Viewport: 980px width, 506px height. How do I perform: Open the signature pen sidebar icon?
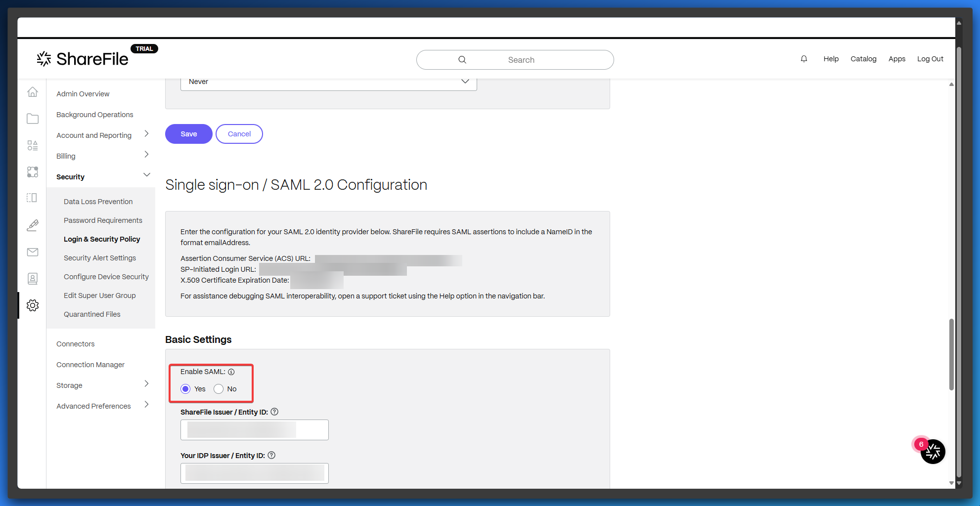point(33,225)
